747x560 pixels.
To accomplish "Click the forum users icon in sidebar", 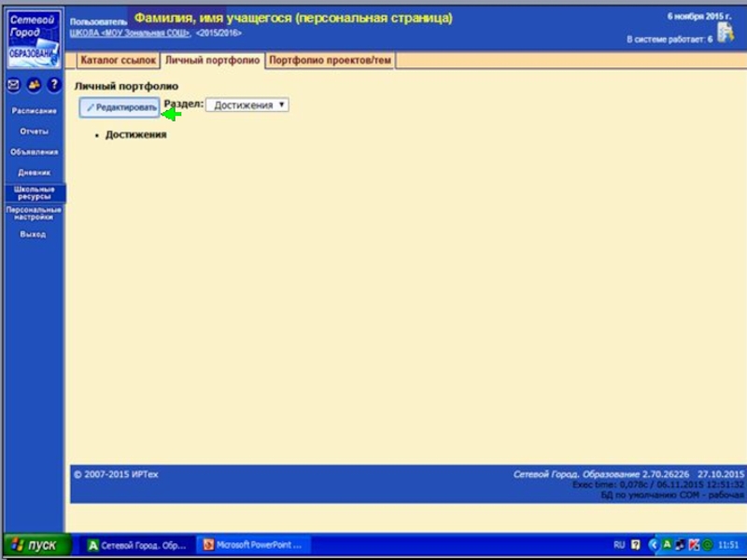I will pyautogui.click(x=34, y=85).
